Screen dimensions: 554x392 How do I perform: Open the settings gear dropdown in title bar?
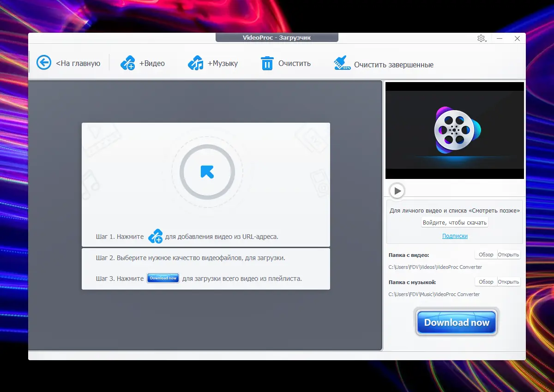tap(482, 38)
